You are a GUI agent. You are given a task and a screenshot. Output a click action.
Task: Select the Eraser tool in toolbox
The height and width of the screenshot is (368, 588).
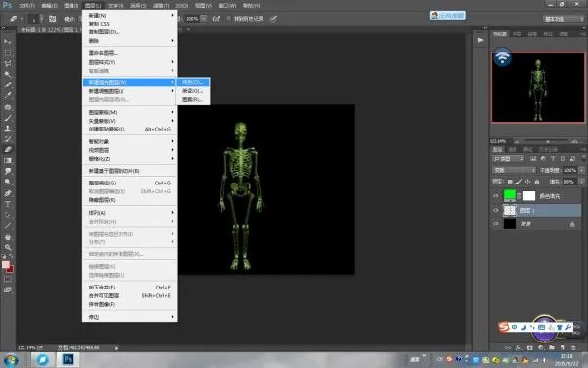point(8,149)
